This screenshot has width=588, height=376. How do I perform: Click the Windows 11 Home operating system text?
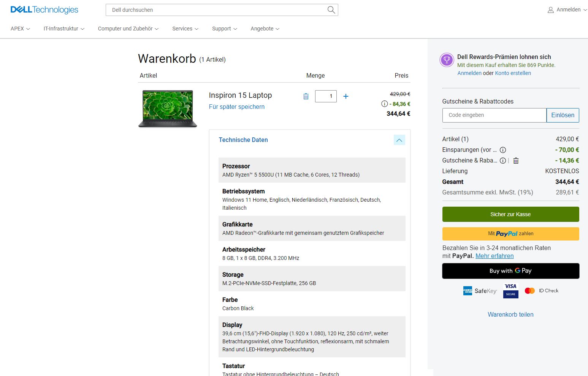[301, 204]
